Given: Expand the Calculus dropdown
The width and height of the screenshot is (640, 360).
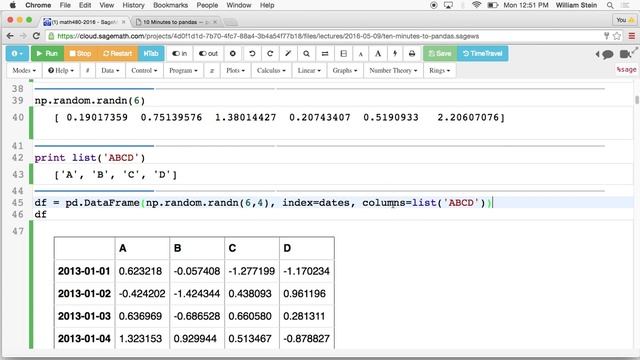Looking at the screenshot, I should tap(271, 70).
